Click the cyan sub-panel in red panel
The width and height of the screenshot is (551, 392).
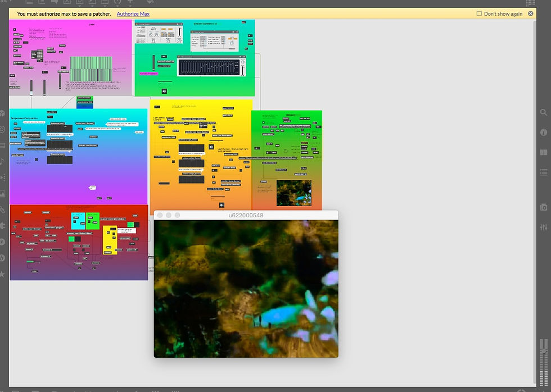click(x=78, y=221)
